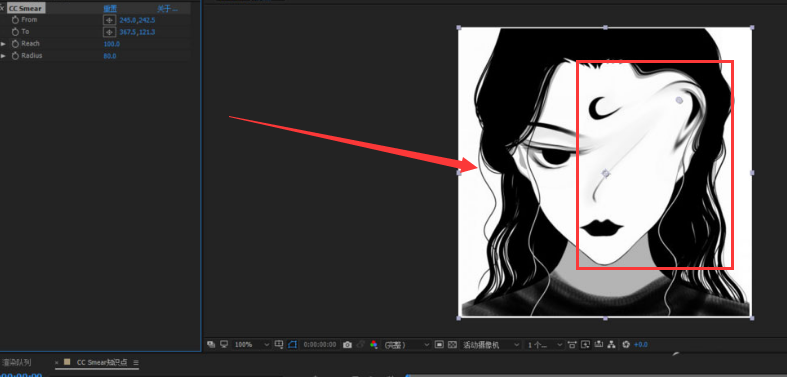Toggle mask and shape path visibility
787x377 pixels.
[293, 344]
